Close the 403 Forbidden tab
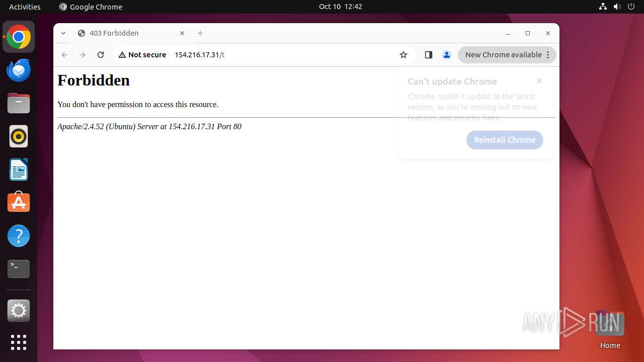 (x=182, y=33)
